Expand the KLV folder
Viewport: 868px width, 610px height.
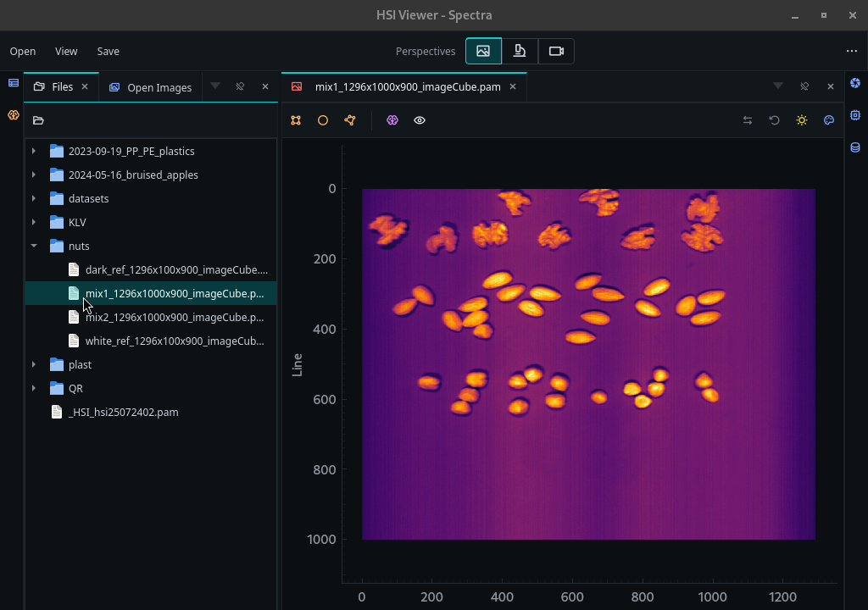(34, 222)
